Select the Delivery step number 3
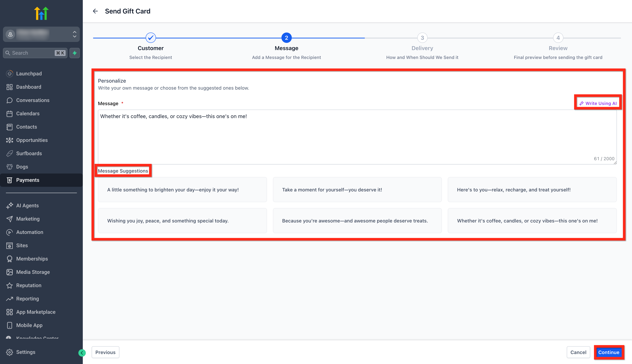 click(422, 38)
